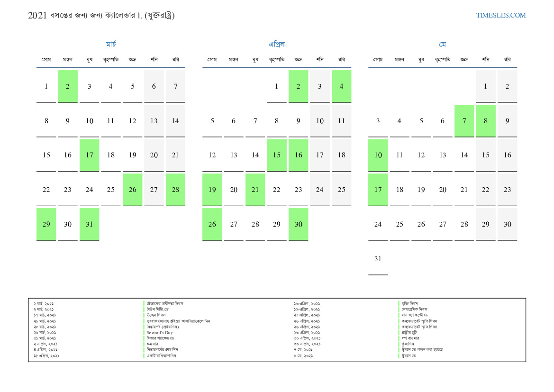Click the এপ্রিল month heading
This screenshot has height=392, width=554.
tap(277, 45)
